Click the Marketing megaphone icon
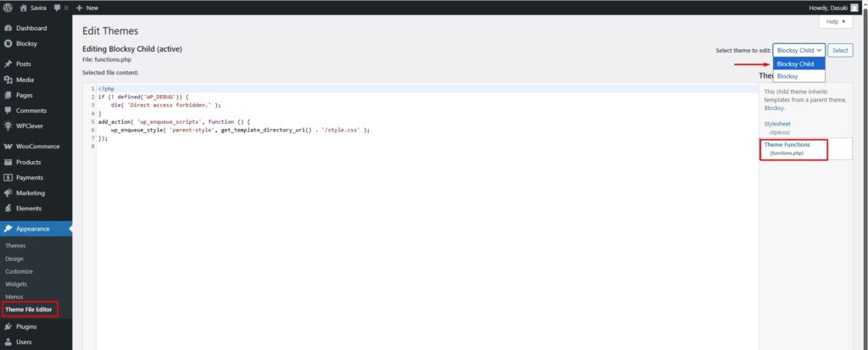This screenshot has height=350, width=868. pyautogui.click(x=8, y=193)
